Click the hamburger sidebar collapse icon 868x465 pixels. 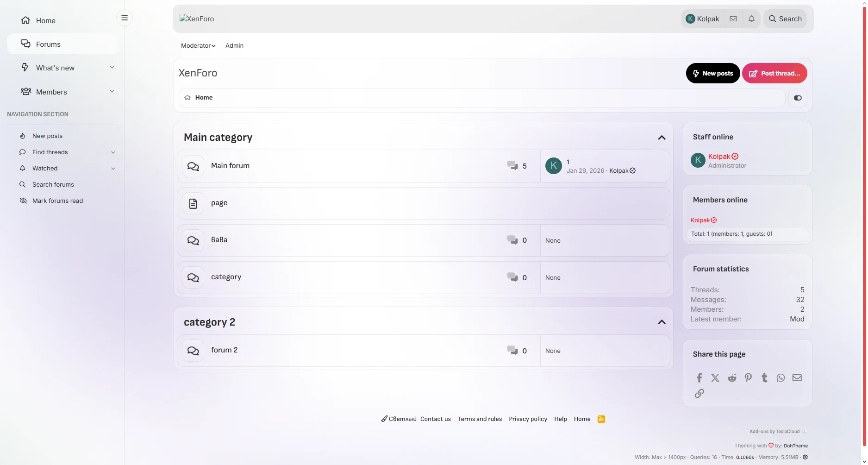(124, 18)
